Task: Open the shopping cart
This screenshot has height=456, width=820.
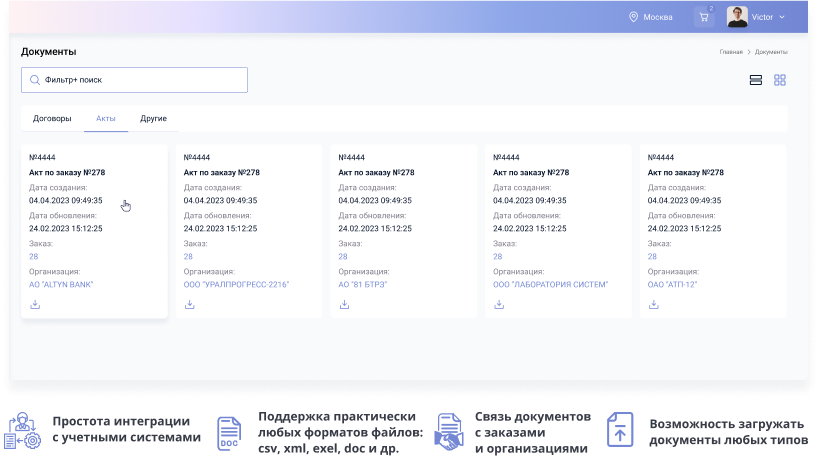Action: [x=704, y=17]
